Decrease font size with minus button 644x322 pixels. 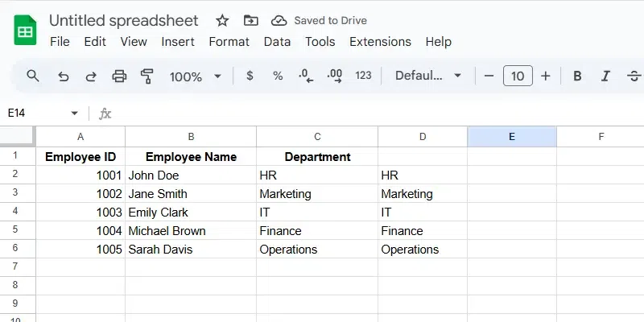(x=489, y=76)
